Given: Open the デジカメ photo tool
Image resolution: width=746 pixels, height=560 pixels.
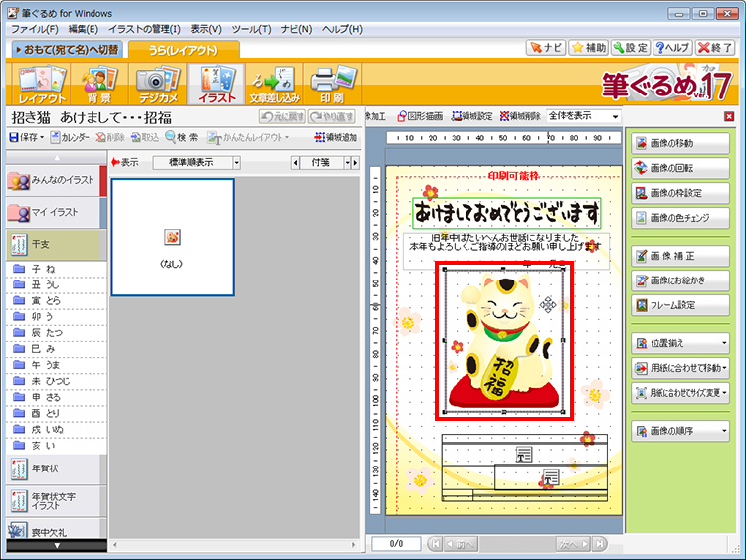Looking at the screenshot, I should (x=158, y=85).
